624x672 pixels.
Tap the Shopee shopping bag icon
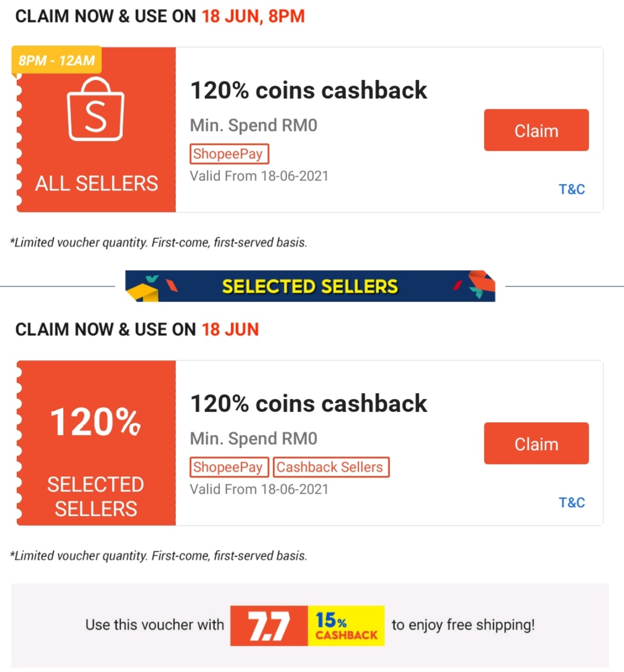96,111
